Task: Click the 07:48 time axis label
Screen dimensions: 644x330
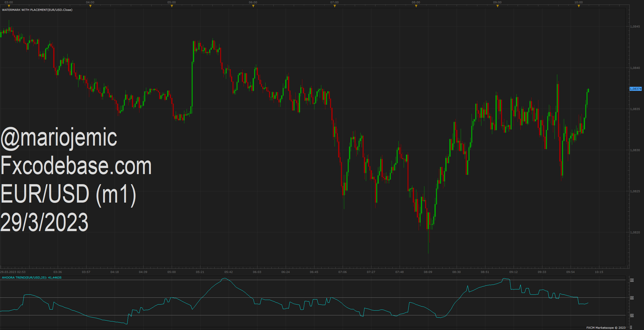Action: [x=399, y=272]
